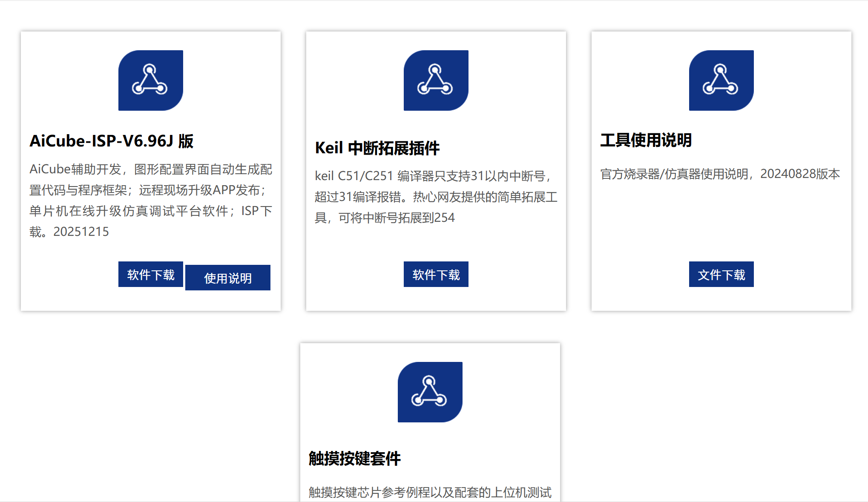Click the 工具使用说明 card area

coord(721,170)
